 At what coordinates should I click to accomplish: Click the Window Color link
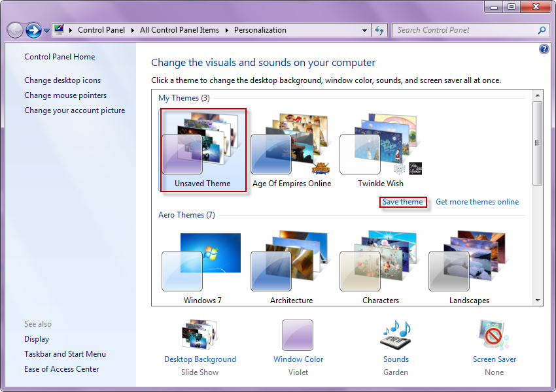pos(298,359)
